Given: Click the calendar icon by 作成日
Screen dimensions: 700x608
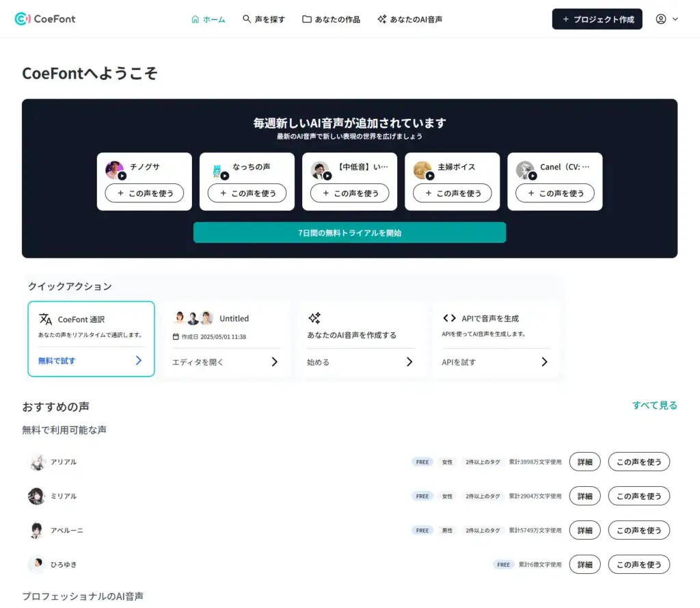Looking at the screenshot, I should coord(176,337).
